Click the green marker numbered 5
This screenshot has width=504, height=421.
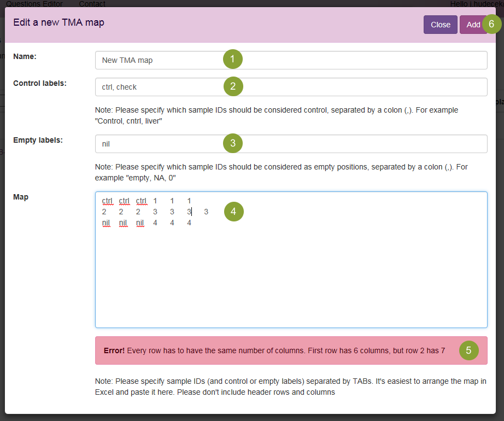click(468, 350)
